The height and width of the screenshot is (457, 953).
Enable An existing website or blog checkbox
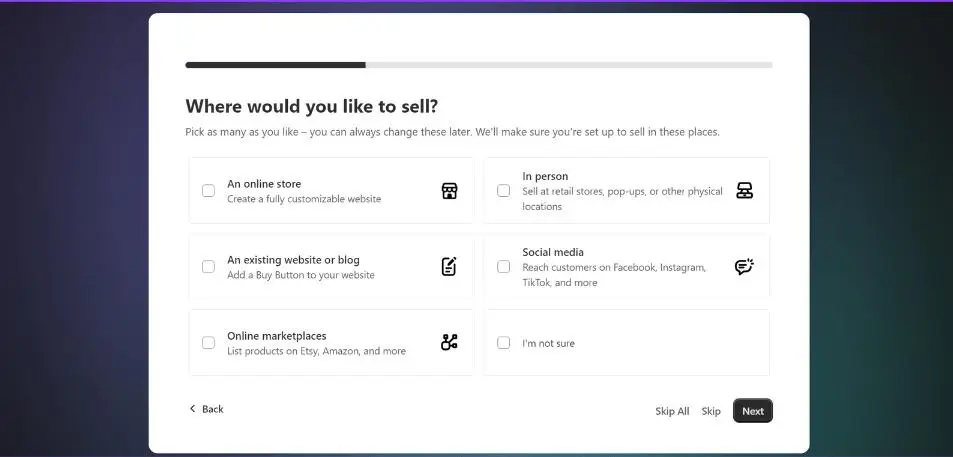(208, 267)
